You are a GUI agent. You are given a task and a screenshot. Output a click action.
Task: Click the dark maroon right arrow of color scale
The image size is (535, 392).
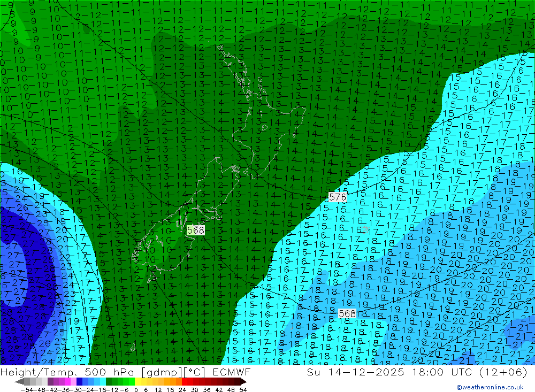[x=243, y=382]
